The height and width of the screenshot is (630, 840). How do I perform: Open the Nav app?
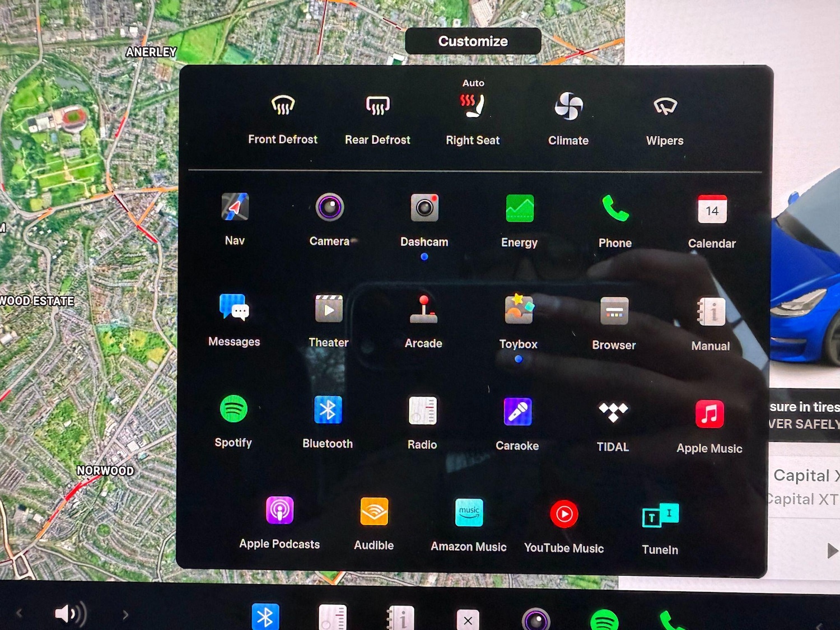[235, 208]
